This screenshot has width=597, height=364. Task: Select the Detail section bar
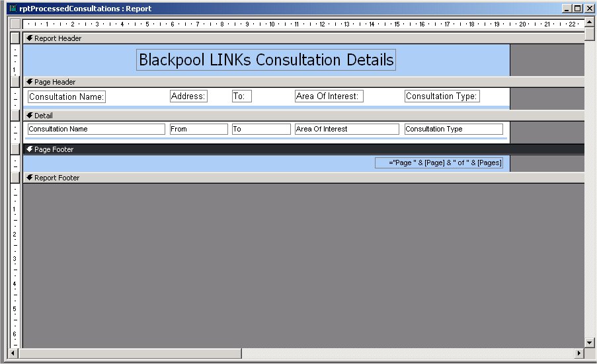[304, 115]
